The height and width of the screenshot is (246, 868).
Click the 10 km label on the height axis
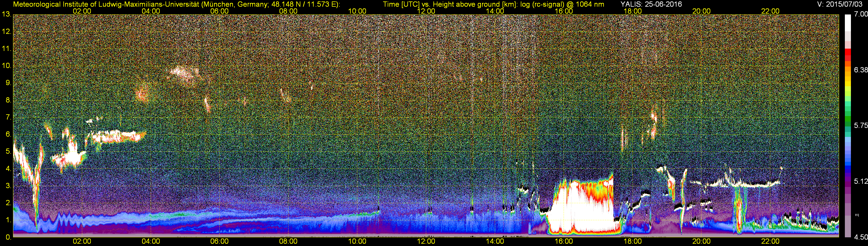6,66
